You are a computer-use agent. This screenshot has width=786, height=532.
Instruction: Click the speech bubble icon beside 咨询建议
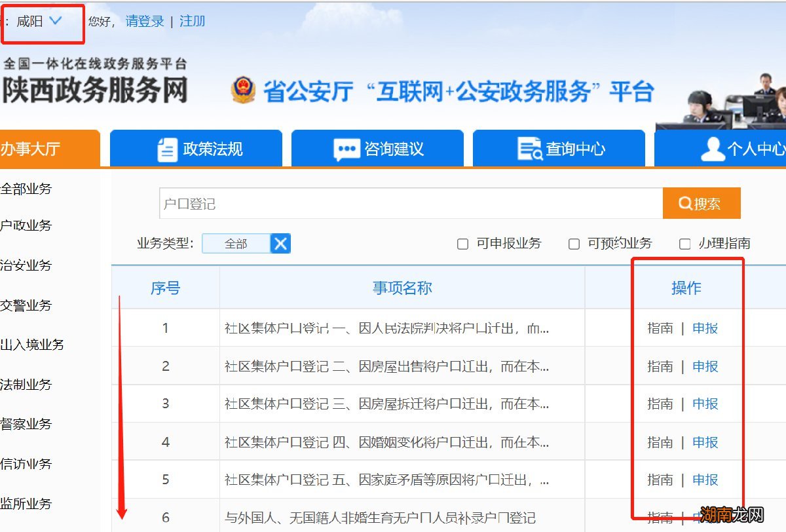coord(346,149)
